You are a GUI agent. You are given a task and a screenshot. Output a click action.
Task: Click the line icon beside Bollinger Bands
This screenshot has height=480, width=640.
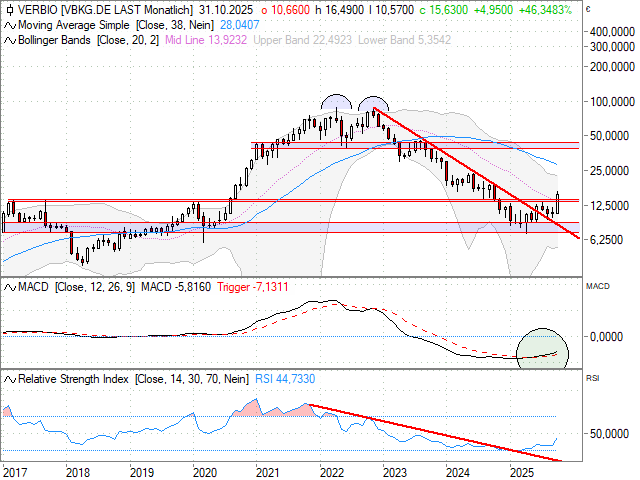[x=9, y=40]
